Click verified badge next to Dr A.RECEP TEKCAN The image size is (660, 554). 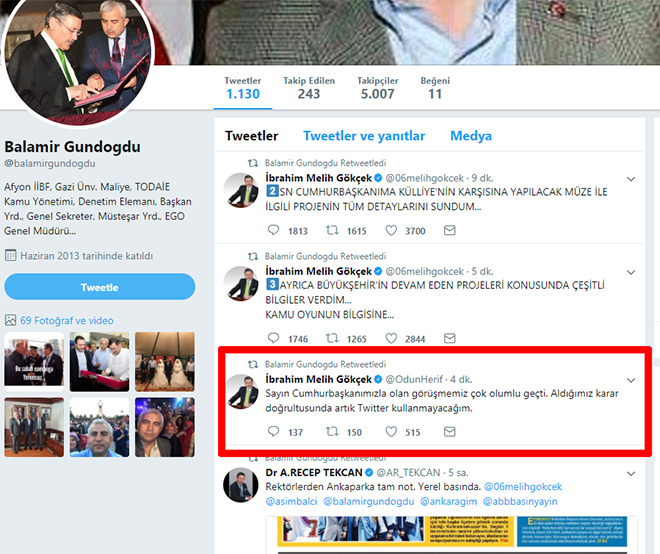(369, 472)
